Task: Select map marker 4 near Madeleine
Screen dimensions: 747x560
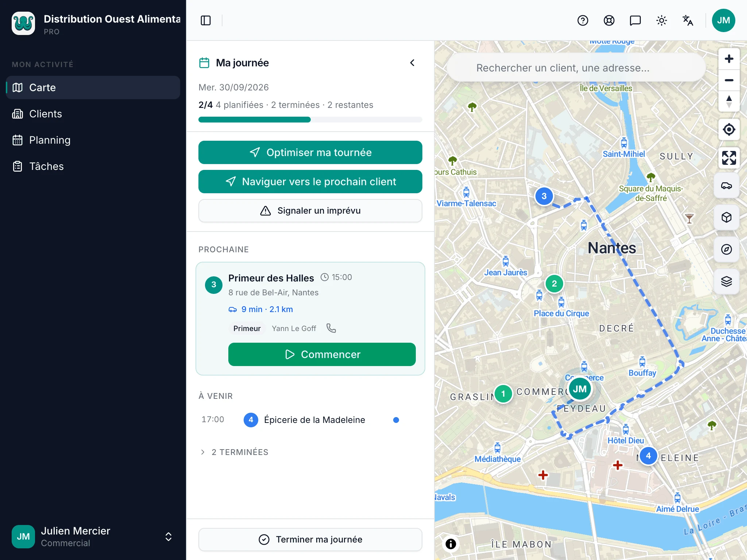Action: pos(649,456)
